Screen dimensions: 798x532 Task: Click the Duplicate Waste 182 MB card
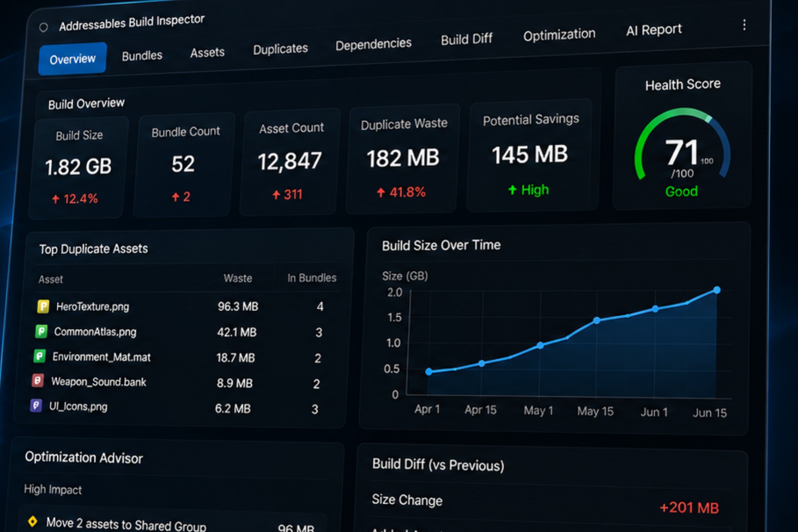click(403, 158)
